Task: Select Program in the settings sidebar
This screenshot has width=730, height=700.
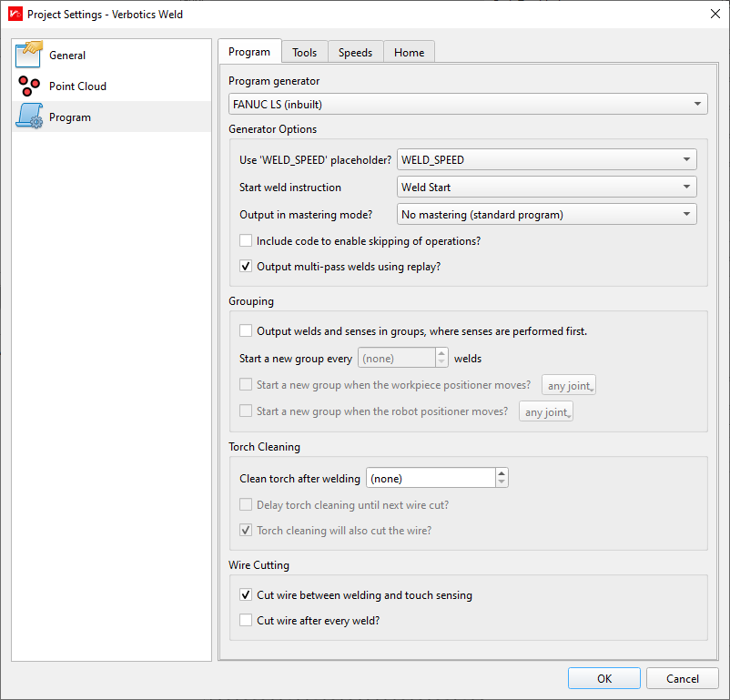Action: [x=112, y=117]
